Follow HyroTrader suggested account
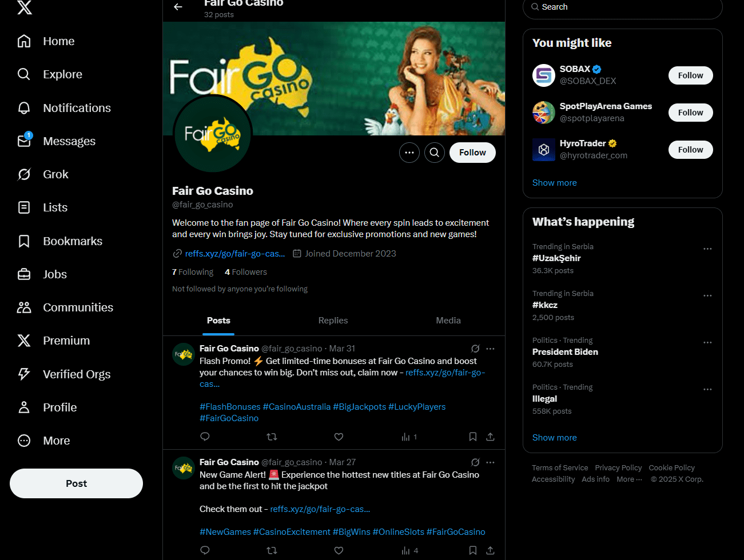This screenshot has height=560, width=744. coord(691,150)
